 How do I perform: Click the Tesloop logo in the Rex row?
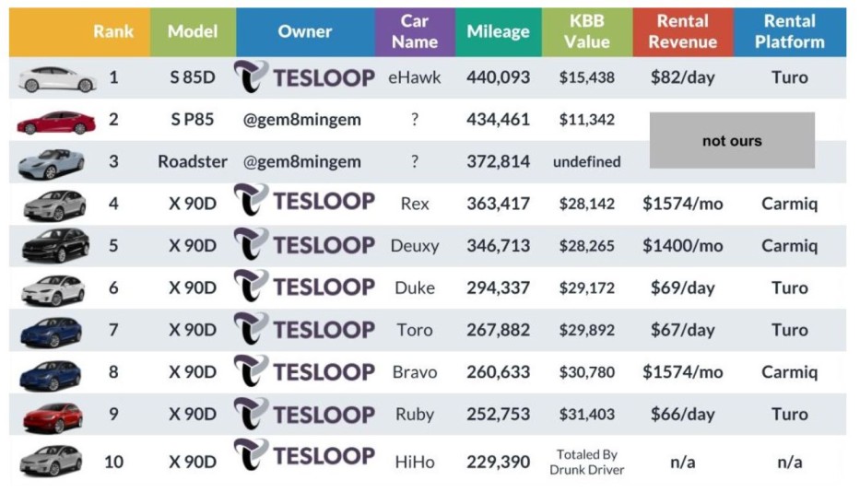(304, 202)
